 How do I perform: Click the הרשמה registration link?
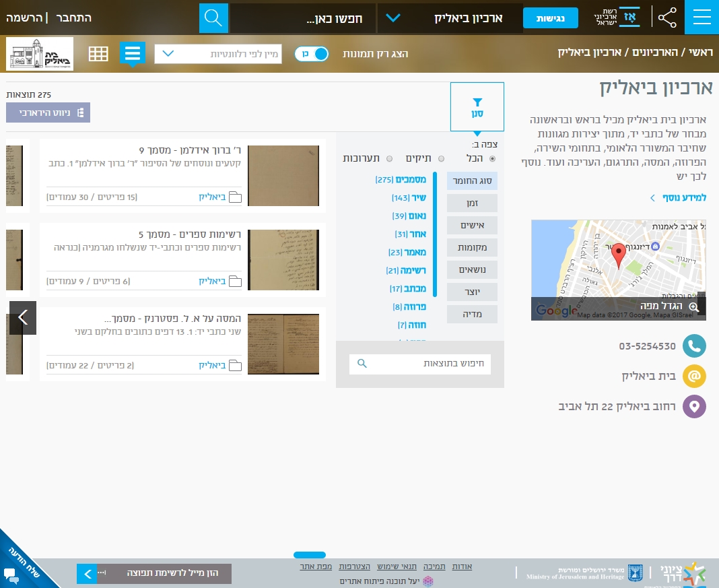pyautogui.click(x=24, y=18)
